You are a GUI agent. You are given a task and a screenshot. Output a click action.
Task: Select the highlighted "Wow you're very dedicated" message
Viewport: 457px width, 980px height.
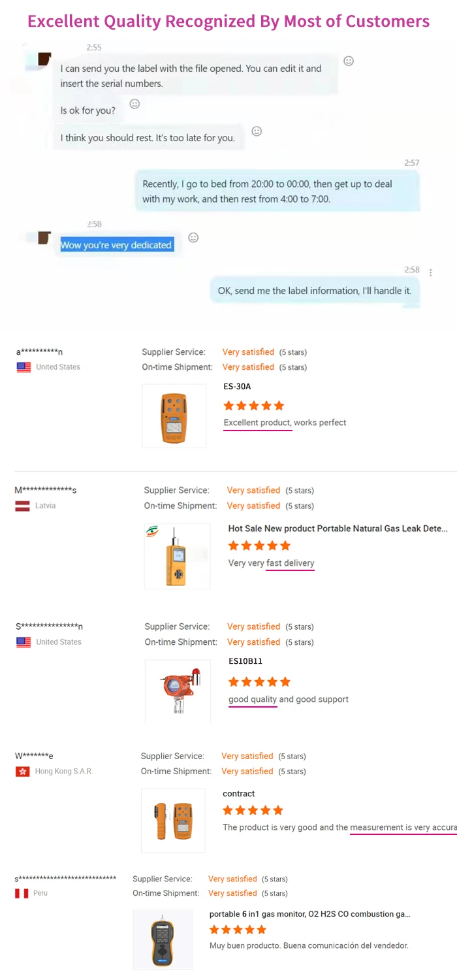tap(116, 245)
